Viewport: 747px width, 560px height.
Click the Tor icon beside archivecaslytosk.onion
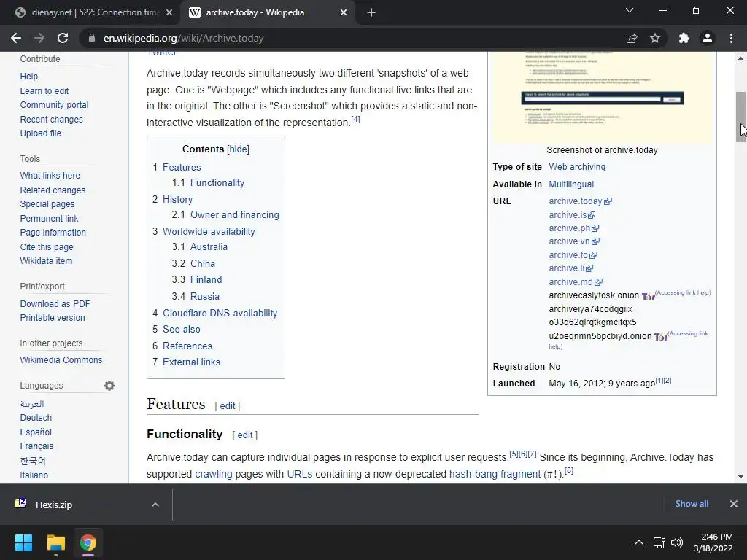[x=648, y=297]
